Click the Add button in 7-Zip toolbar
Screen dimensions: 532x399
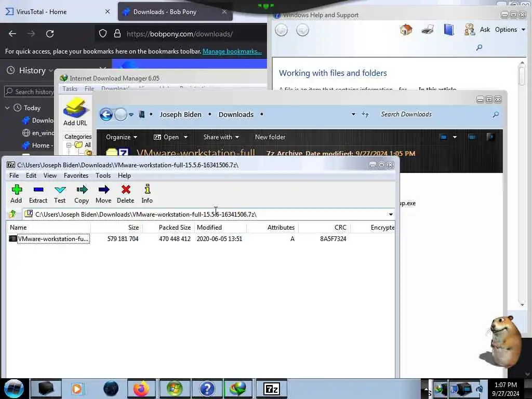tap(16, 194)
